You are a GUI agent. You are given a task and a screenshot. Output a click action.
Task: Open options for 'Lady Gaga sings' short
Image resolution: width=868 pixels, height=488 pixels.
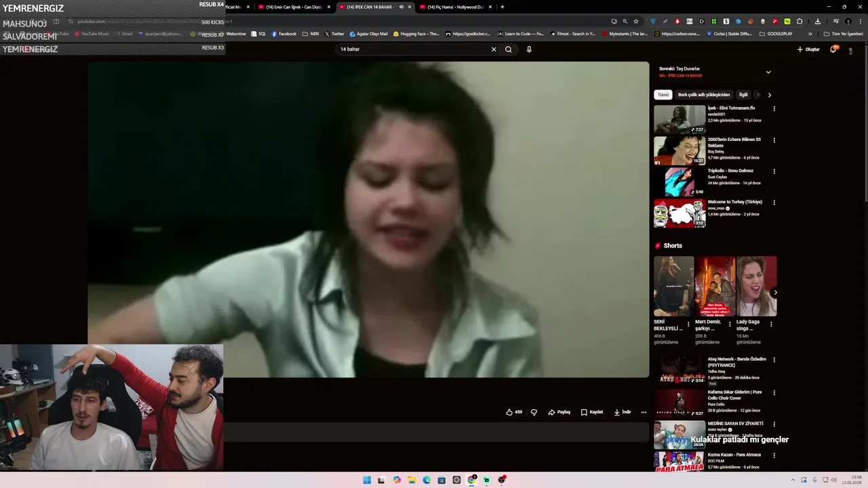(x=771, y=324)
